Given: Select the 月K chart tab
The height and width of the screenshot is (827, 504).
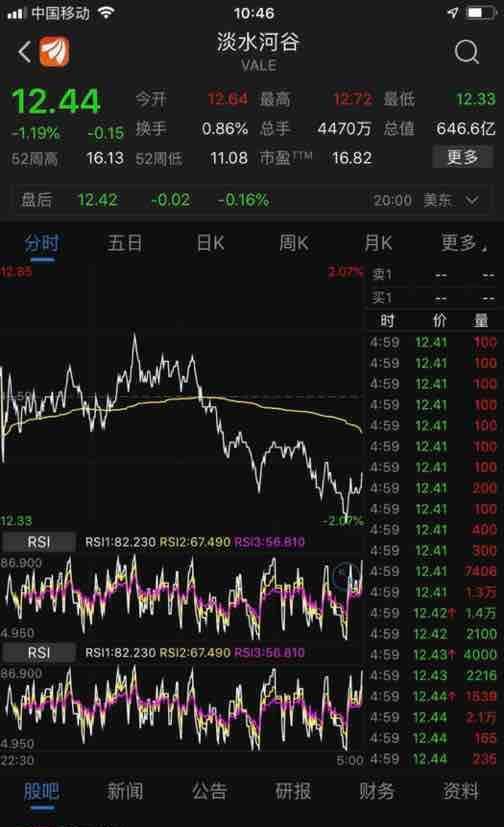Looking at the screenshot, I should pos(379,243).
